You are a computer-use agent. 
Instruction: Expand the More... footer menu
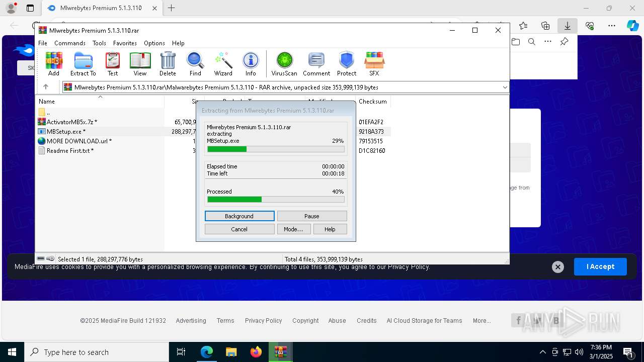482,321
